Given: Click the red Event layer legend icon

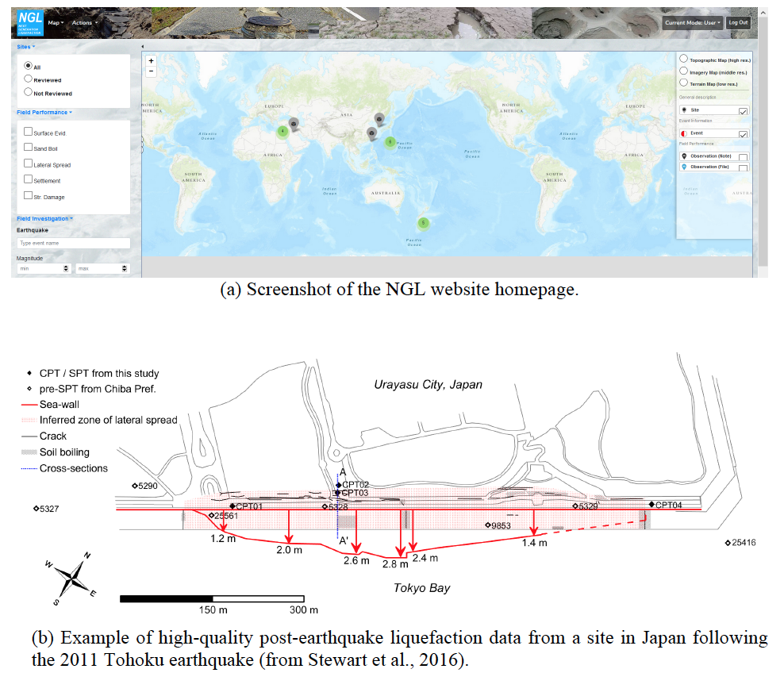Looking at the screenshot, I should tap(684, 133).
